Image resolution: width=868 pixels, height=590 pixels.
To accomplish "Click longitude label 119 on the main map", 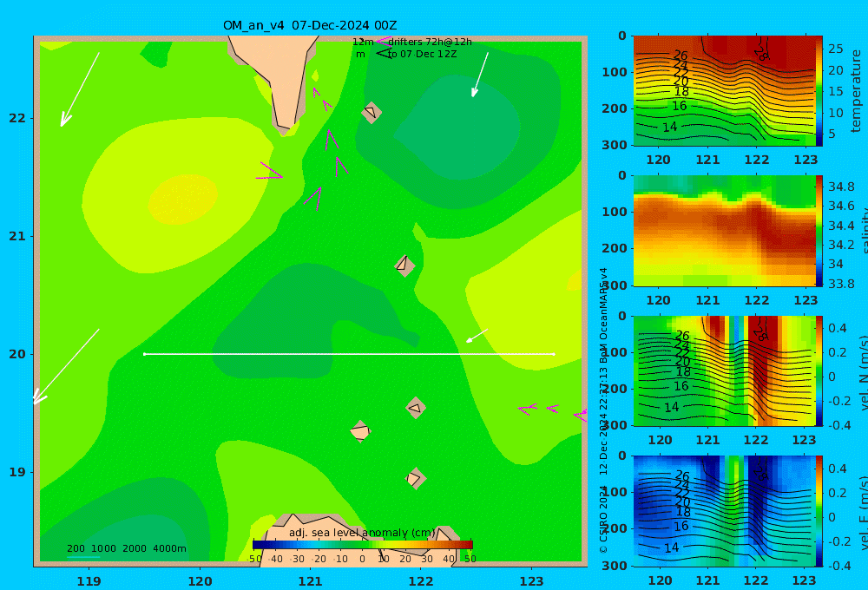I will tap(89, 581).
